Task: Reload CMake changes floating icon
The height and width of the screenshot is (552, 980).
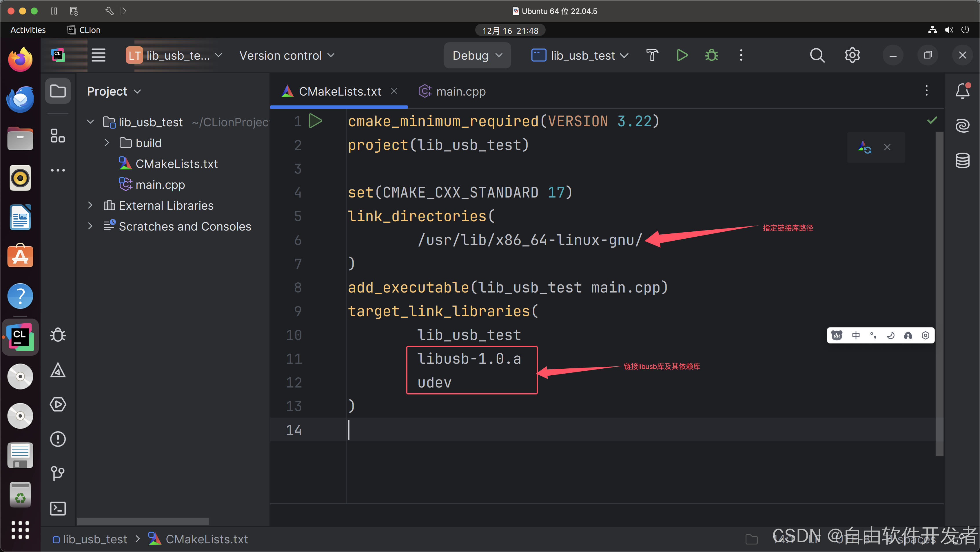Action: coord(864,147)
